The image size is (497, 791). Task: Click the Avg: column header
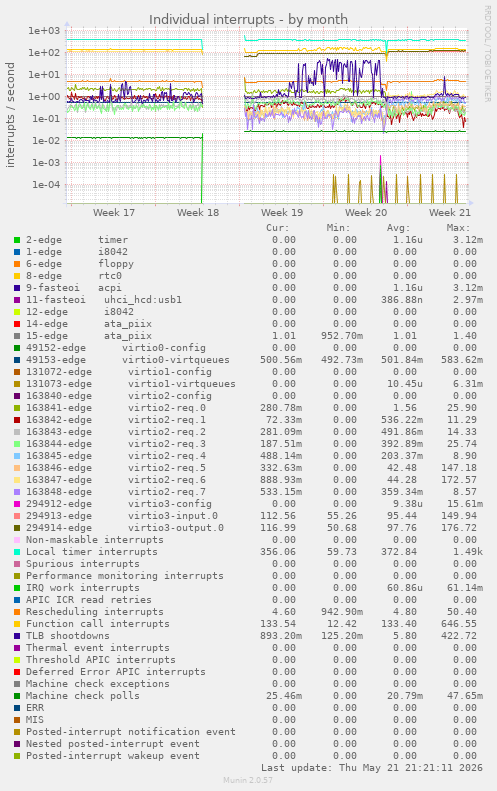pyautogui.click(x=399, y=228)
